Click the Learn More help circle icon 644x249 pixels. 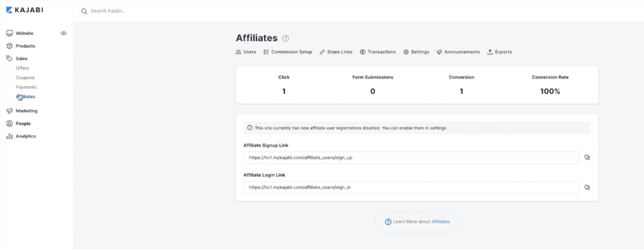pos(387,222)
